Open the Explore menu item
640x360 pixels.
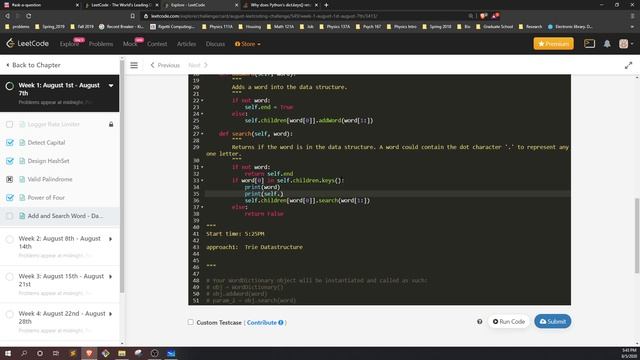pos(69,44)
